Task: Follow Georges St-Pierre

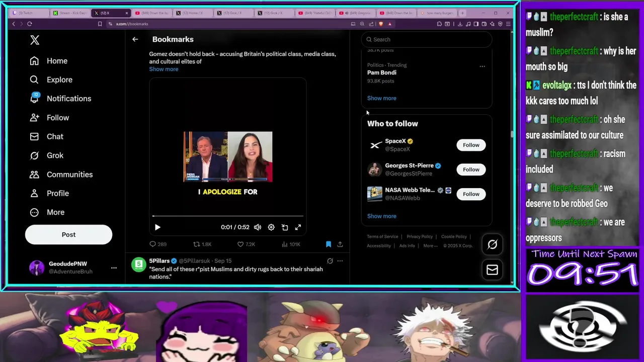Action: pyautogui.click(x=471, y=169)
